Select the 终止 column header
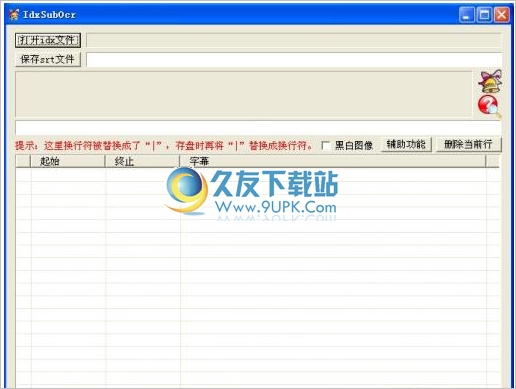 [x=142, y=161]
